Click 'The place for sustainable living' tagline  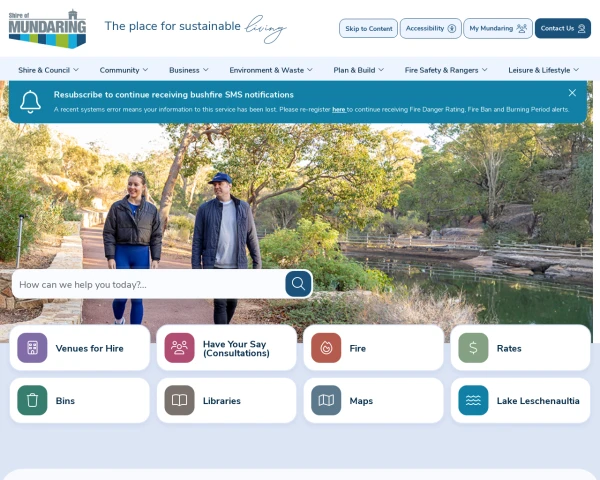[x=195, y=28]
